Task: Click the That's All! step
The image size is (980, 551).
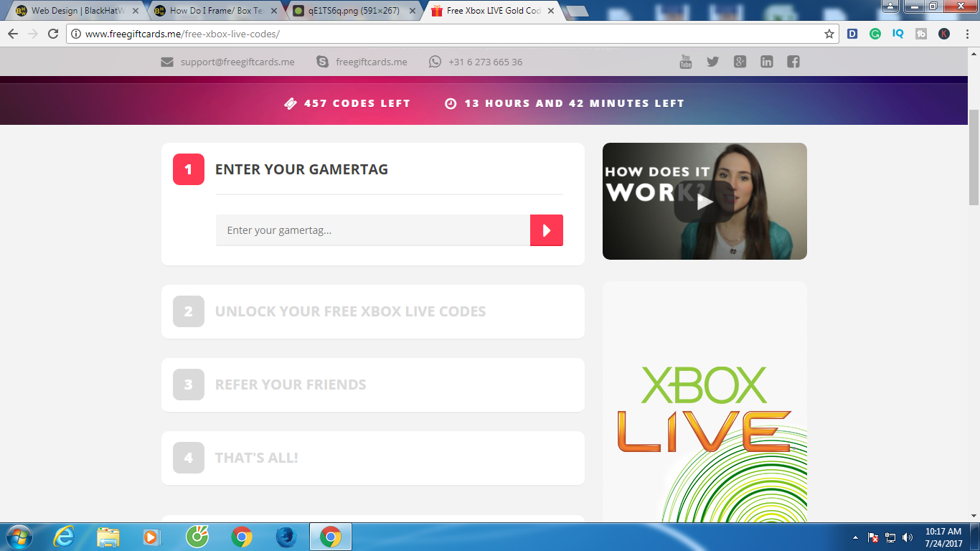Action: 373,458
